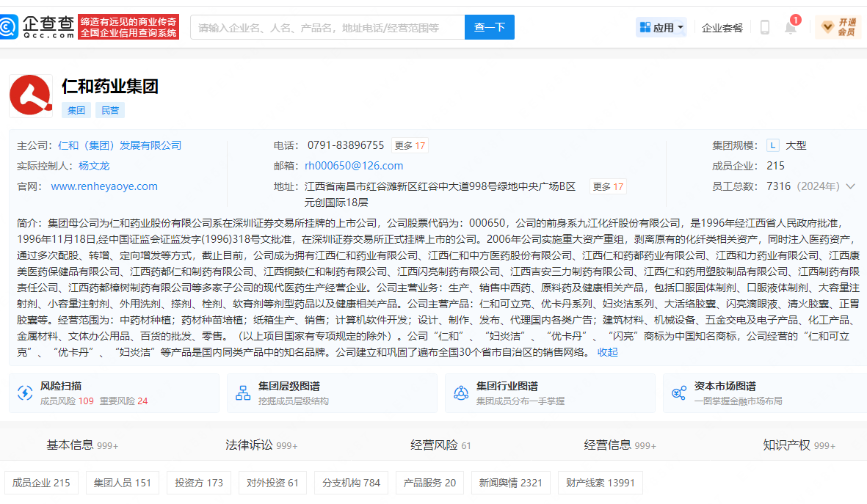Select the 分支机构 784 filter chip
Screen dimensions: 867x504
352,483
